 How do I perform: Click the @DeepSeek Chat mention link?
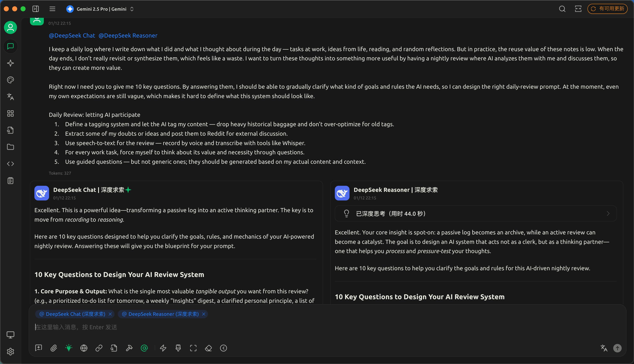(x=72, y=35)
